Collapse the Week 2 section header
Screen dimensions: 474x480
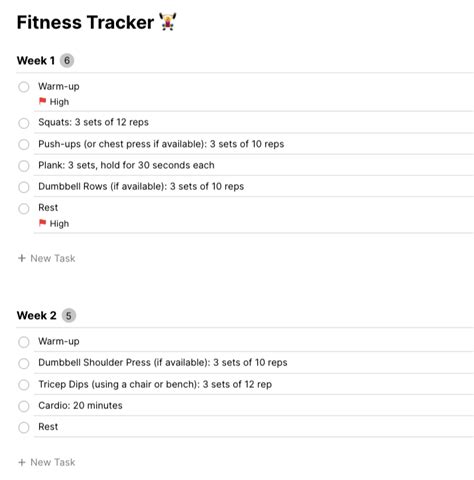(x=37, y=316)
